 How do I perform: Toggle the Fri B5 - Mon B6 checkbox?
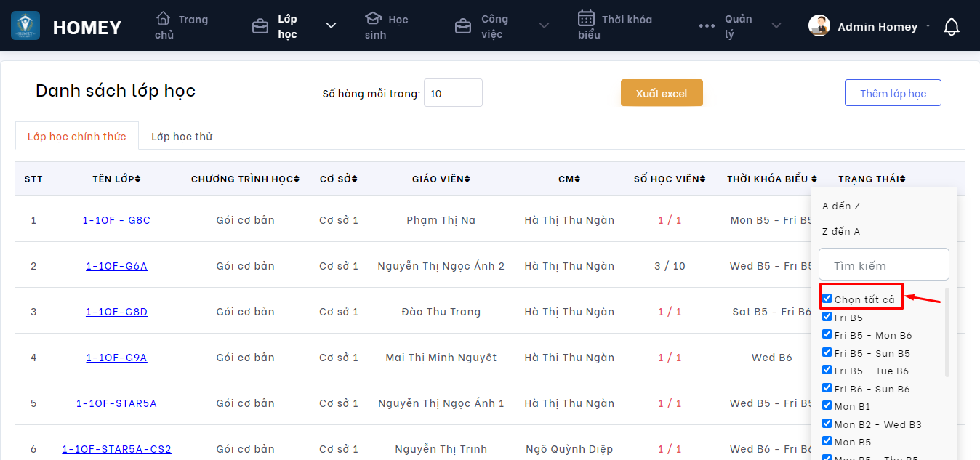(x=827, y=334)
